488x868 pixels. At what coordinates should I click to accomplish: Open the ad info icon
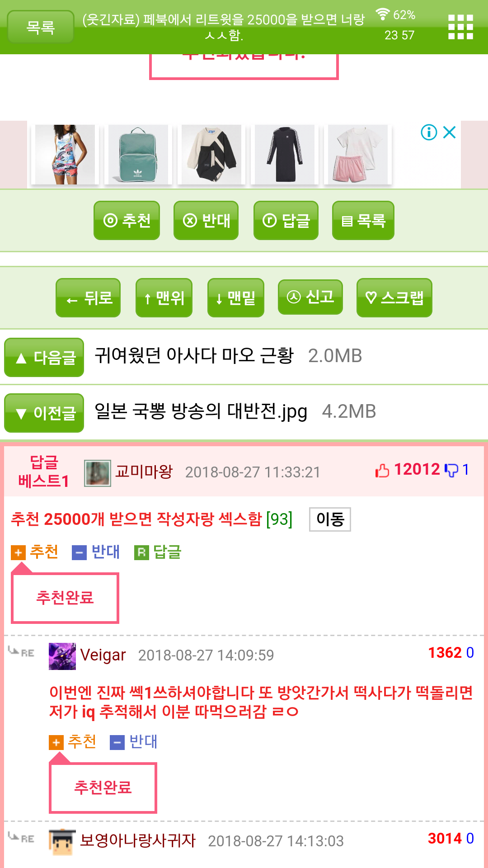[429, 132]
